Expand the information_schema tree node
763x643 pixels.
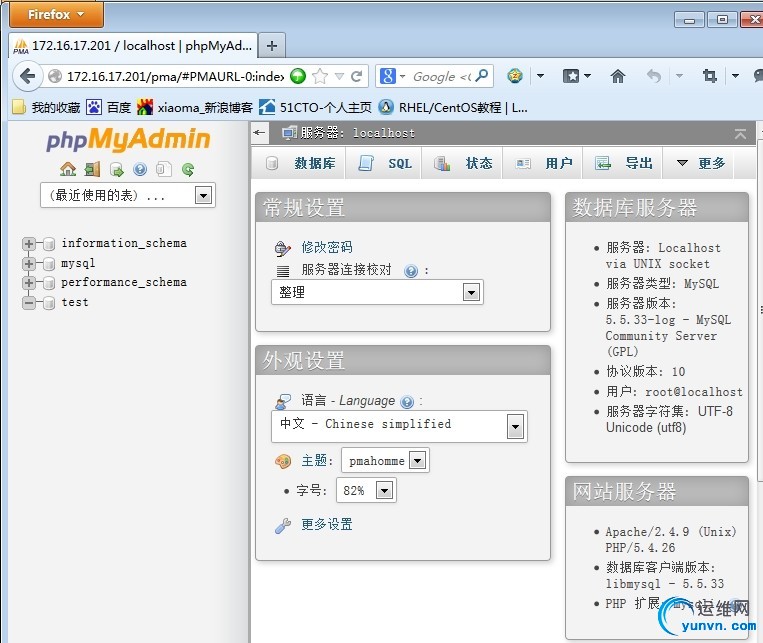29,243
